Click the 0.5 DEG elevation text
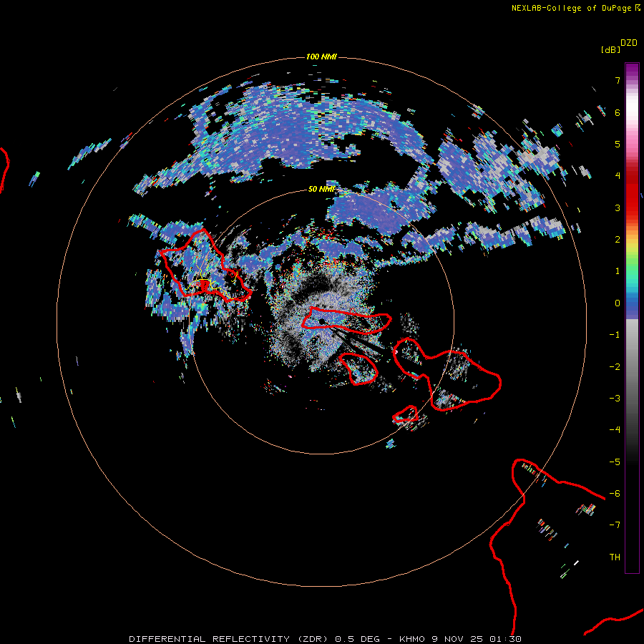 tap(357, 639)
